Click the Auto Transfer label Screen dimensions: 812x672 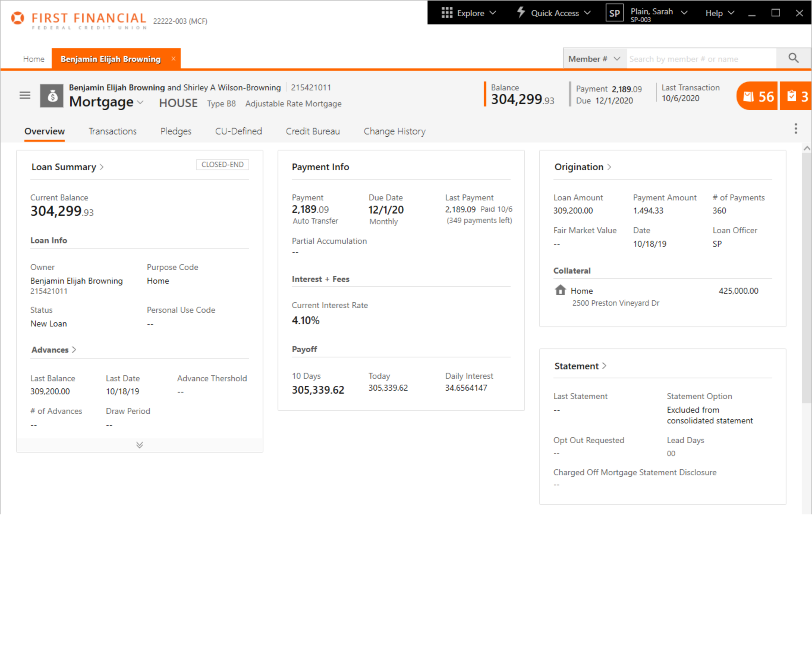315,221
